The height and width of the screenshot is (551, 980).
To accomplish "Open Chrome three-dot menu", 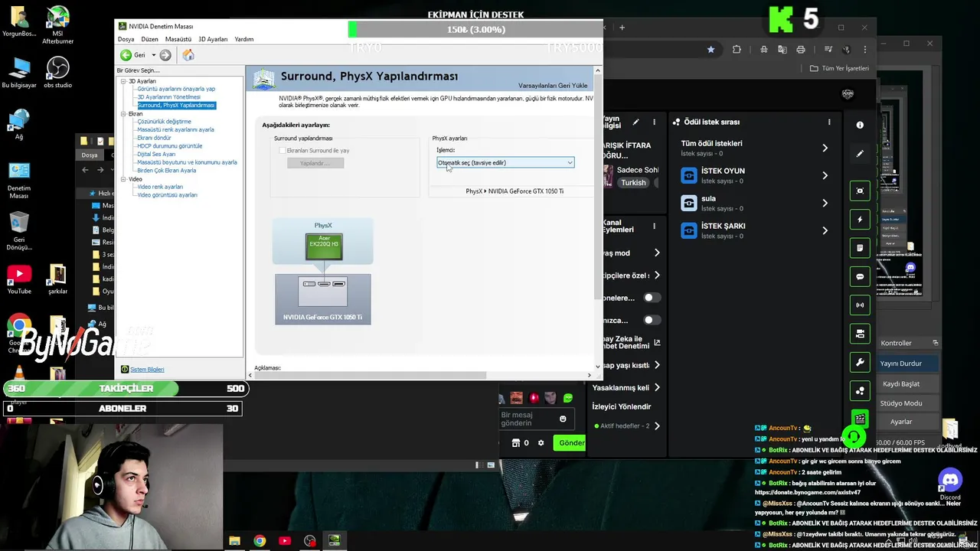I will point(864,50).
